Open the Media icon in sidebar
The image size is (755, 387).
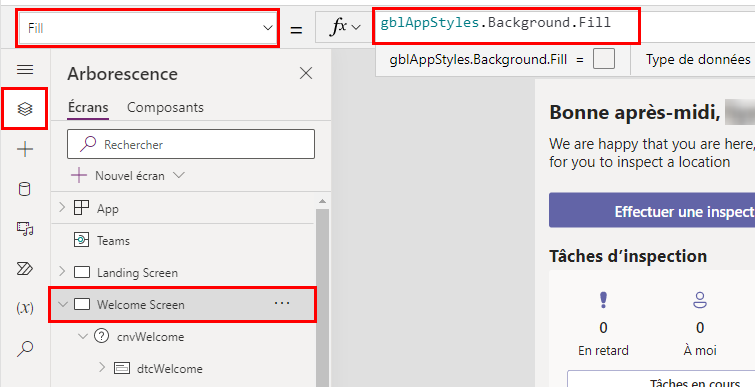[x=25, y=229]
